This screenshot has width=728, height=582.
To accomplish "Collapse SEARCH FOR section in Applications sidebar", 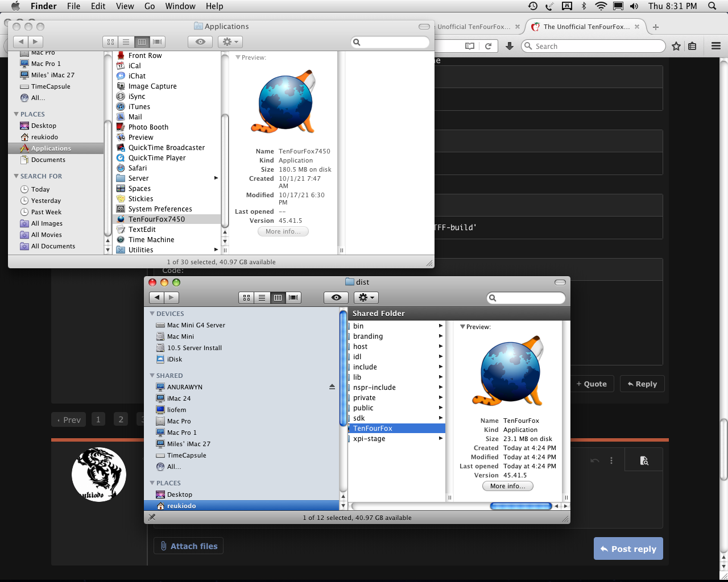I will (16, 176).
